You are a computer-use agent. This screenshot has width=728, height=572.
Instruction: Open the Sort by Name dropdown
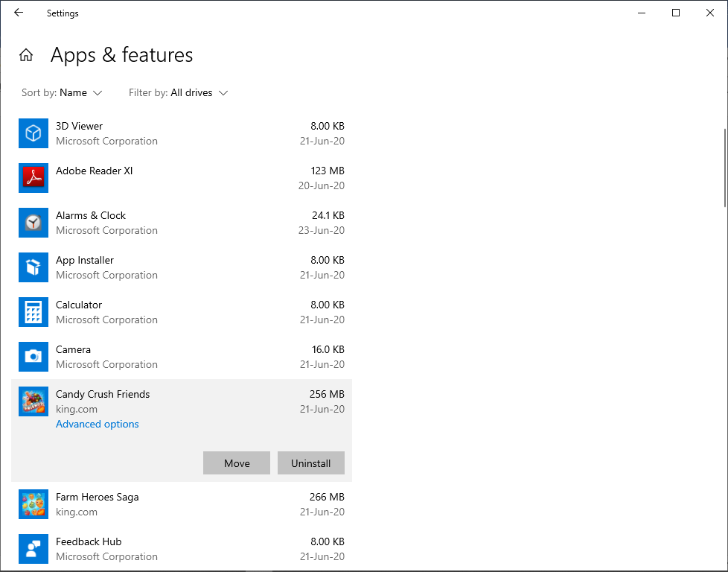(63, 93)
